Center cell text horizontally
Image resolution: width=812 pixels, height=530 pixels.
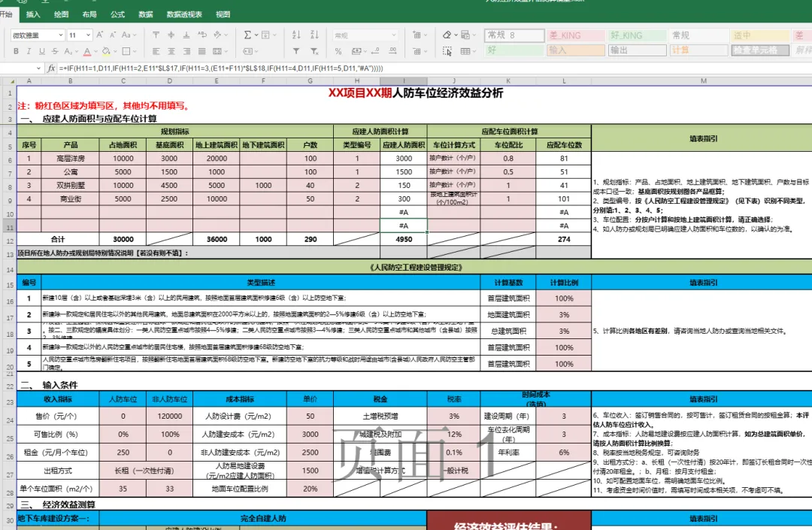(171, 51)
